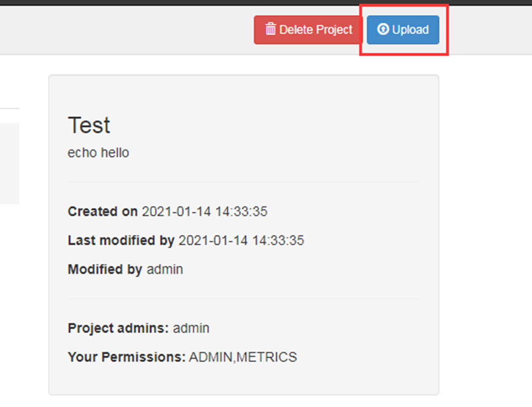The image size is (532, 407).
Task: Click the "Last modified by" bold label
Action: tap(121, 240)
